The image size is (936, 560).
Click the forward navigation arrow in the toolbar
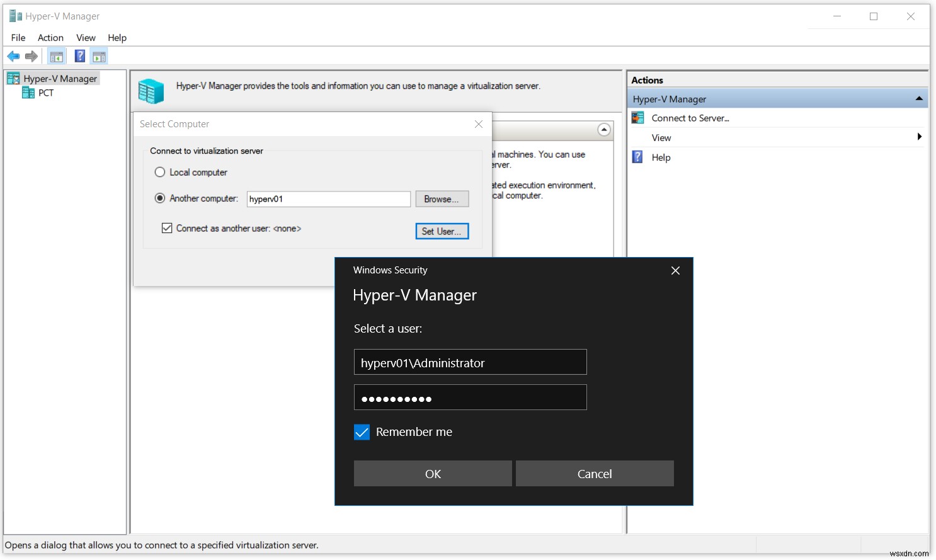coord(31,56)
